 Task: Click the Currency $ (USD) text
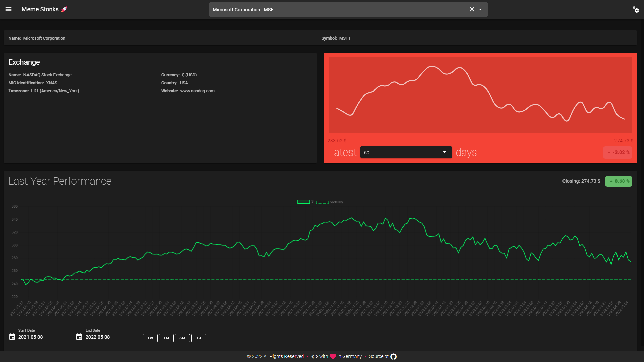[x=179, y=75]
